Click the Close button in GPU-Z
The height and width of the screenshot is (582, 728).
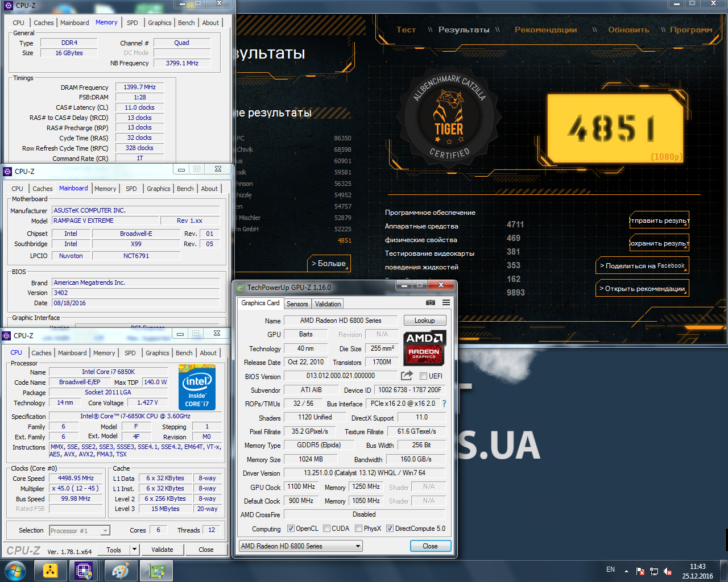pos(431,546)
